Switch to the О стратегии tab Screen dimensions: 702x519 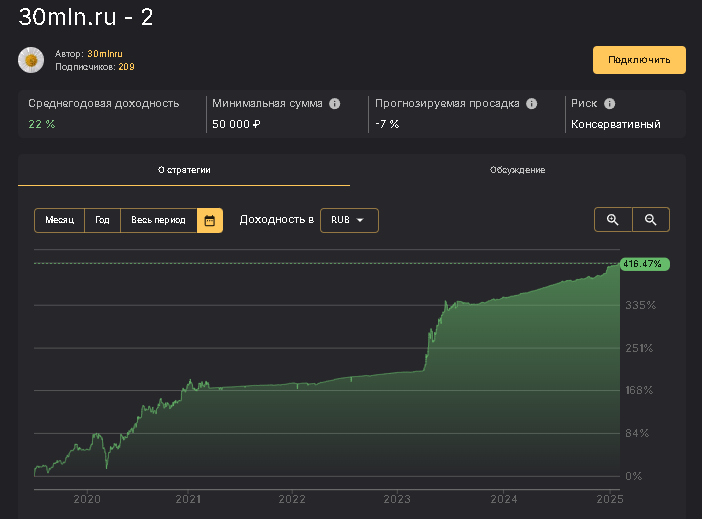click(x=184, y=170)
